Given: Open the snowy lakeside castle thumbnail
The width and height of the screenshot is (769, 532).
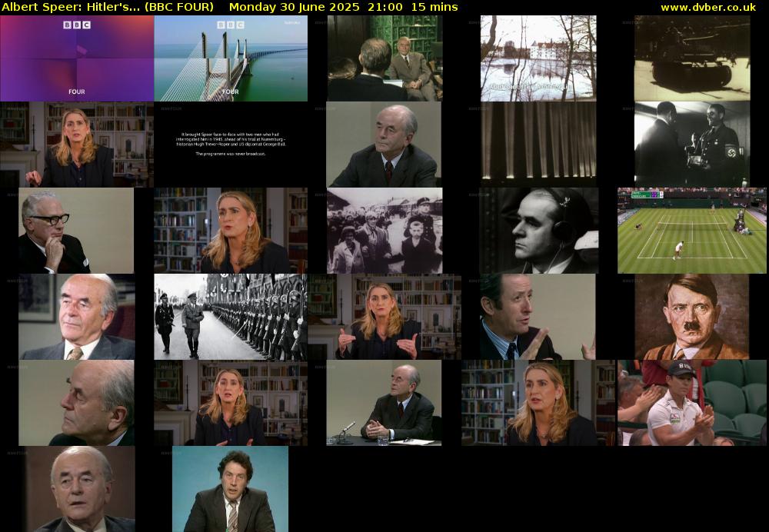Looking at the screenshot, I should tap(538, 58).
